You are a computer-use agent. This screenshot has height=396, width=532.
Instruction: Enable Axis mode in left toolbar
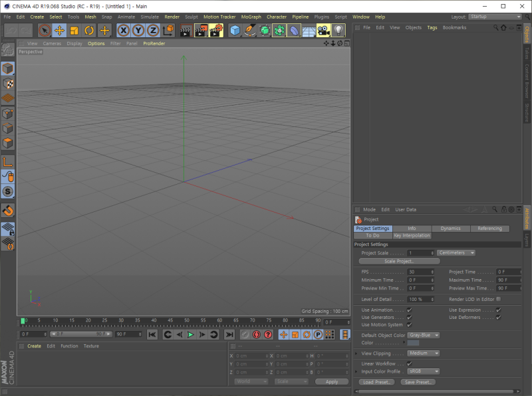7,161
